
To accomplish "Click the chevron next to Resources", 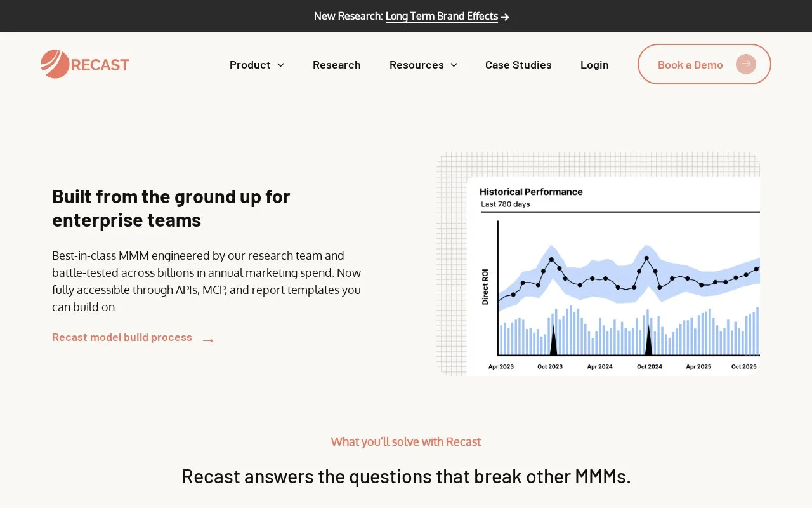I will (x=454, y=65).
